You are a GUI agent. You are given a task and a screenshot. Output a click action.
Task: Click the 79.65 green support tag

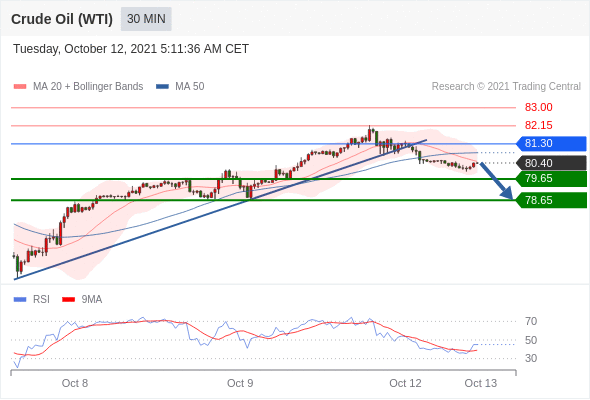(551, 178)
